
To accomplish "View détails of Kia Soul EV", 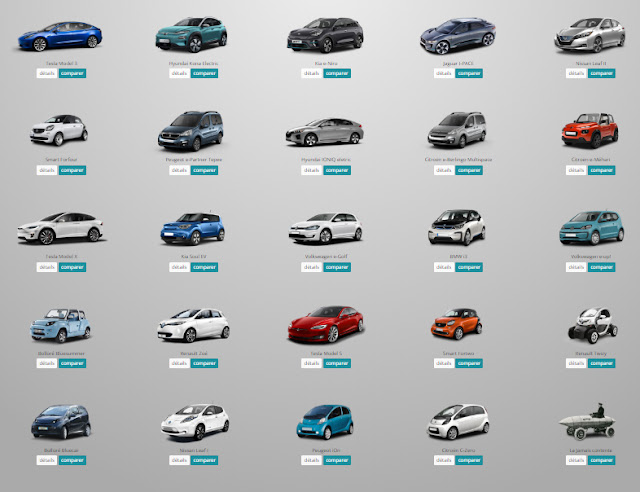I will tap(179, 267).
